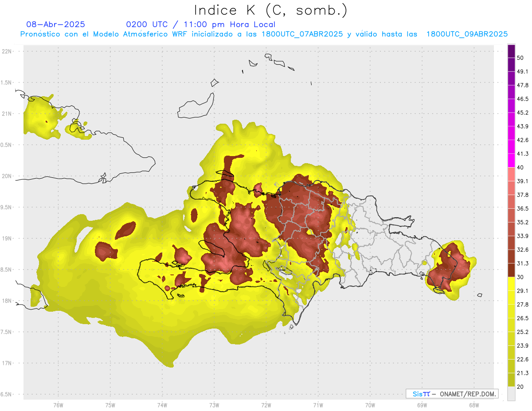
Task: Click the longitude label "69W"
Action: click(422, 405)
